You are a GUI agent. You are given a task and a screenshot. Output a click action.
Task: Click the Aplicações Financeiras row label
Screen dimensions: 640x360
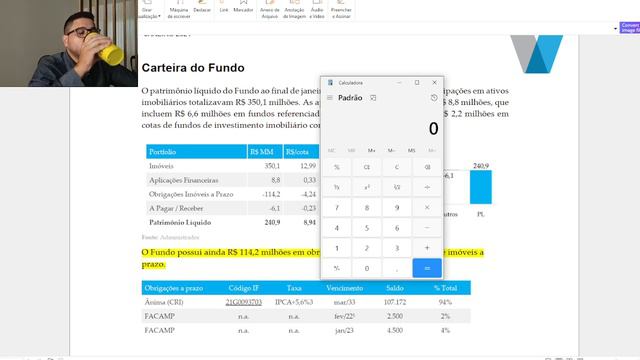184,180
